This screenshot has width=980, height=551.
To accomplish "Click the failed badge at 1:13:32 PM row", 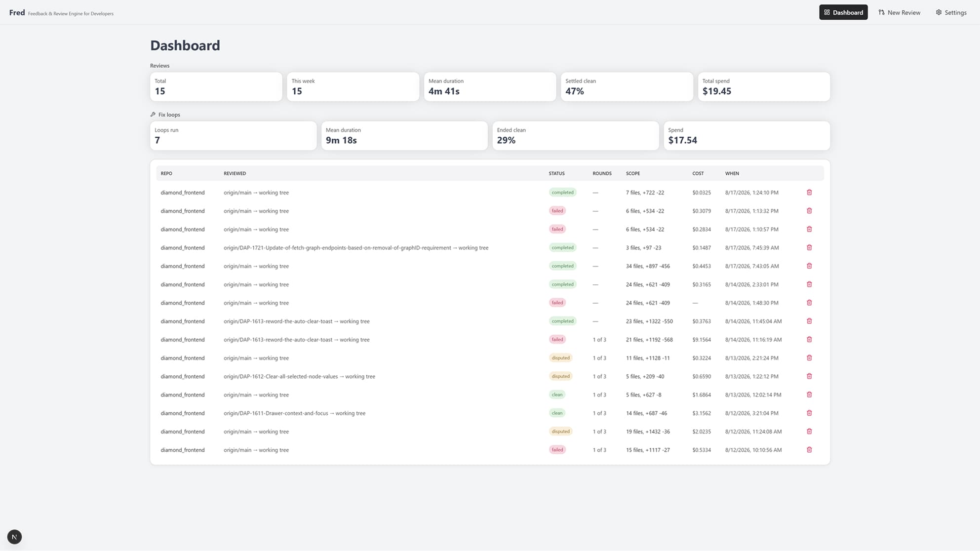I will 557,211.
